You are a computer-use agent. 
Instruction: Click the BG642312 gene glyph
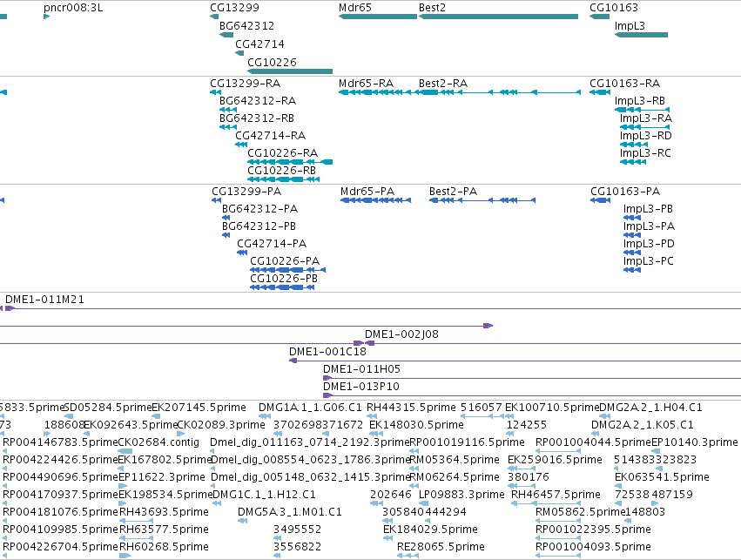226,35
